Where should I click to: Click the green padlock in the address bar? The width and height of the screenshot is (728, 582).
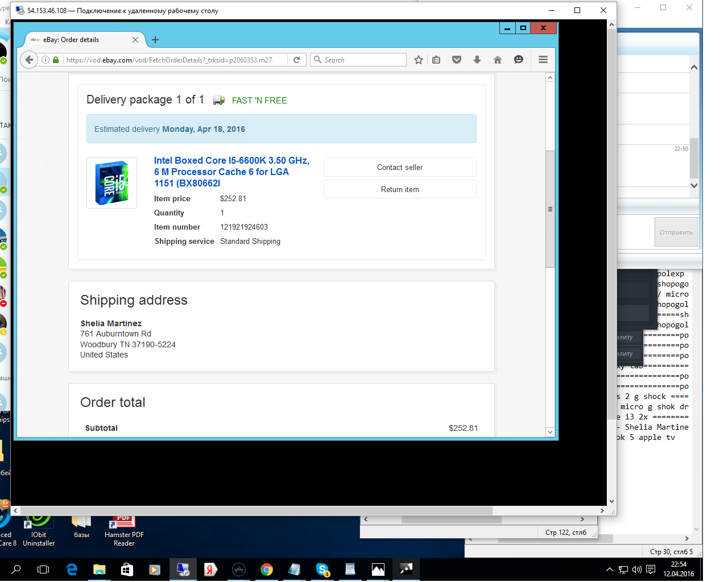56,60
